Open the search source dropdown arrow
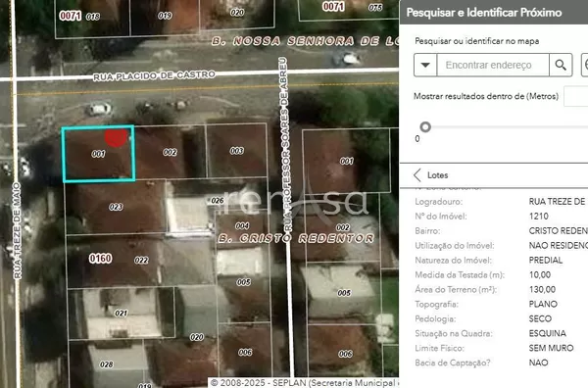588x388 pixels. (425, 65)
